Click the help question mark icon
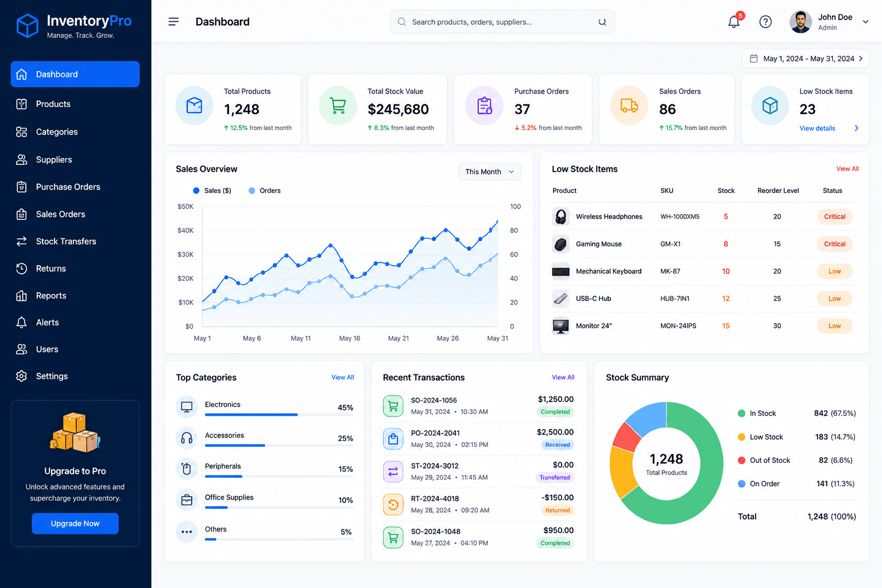Screen dimensions: 882x588 pos(765,22)
